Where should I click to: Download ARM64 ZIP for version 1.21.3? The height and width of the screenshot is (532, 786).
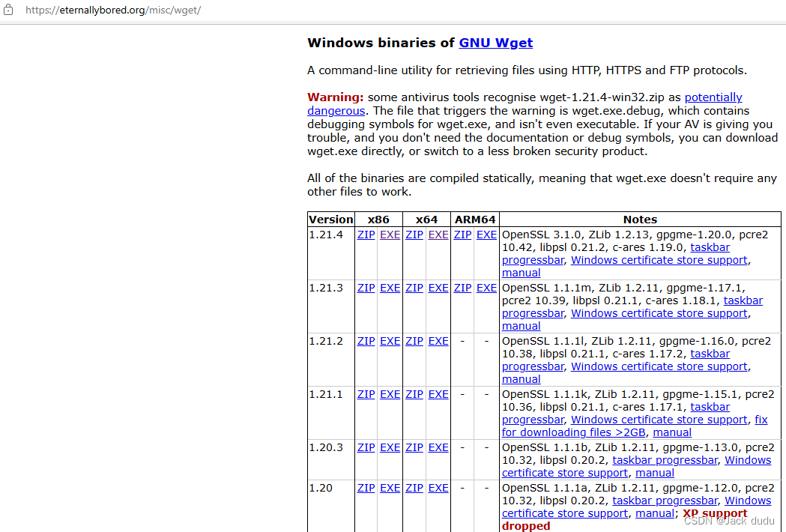point(462,288)
